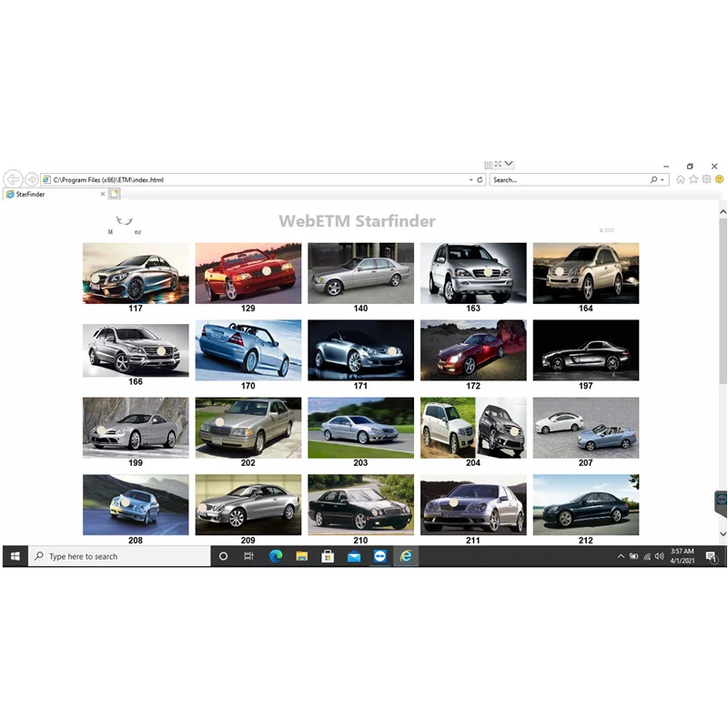
Task: Select model 208 thumbnail
Action: 136,505
